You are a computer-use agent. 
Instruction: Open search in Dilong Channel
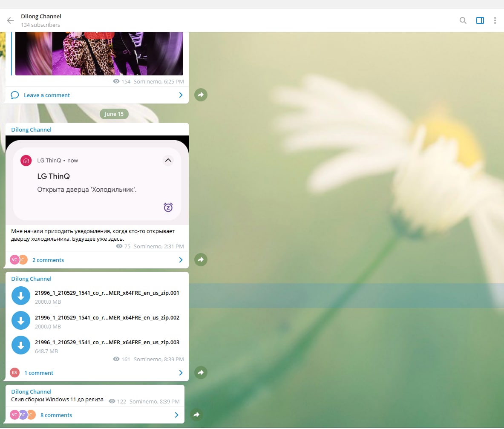click(x=463, y=20)
